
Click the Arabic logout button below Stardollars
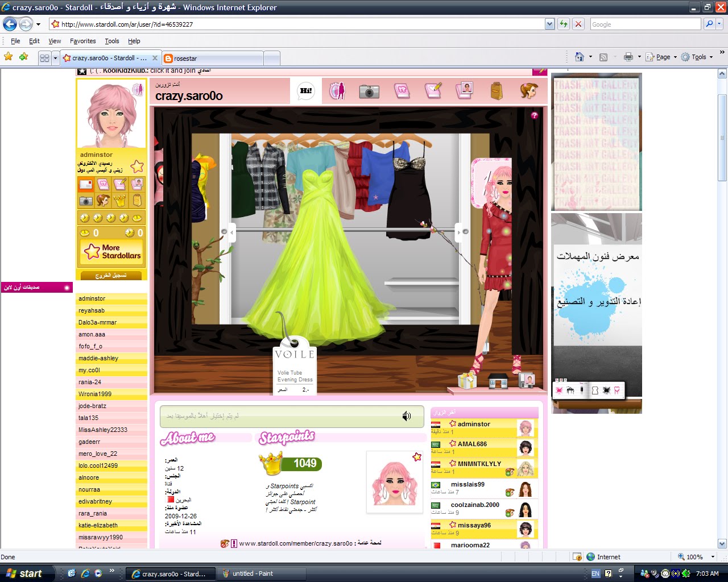(x=111, y=275)
